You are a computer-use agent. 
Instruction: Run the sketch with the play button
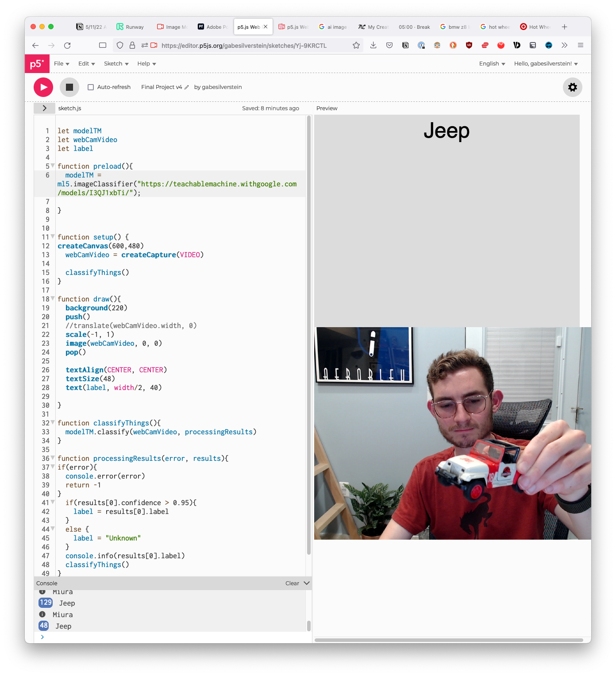tap(43, 87)
